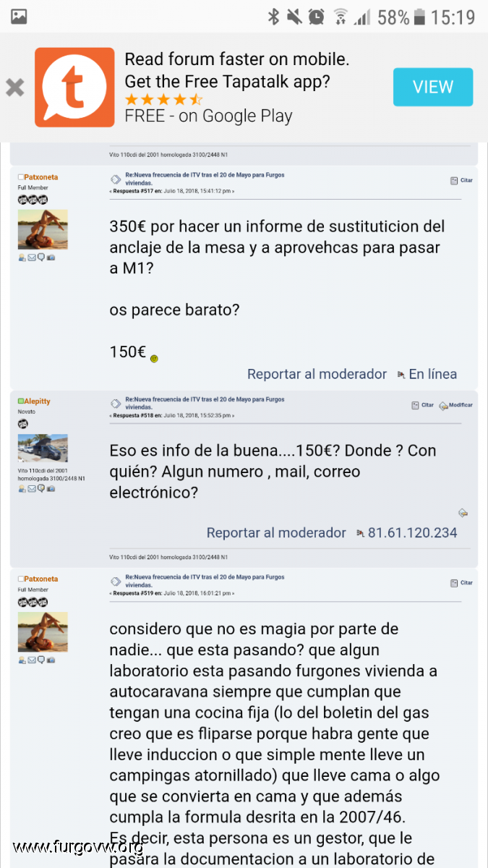Tap the quick-edit icon below reply #518 text
The image size is (488, 868).
(463, 513)
